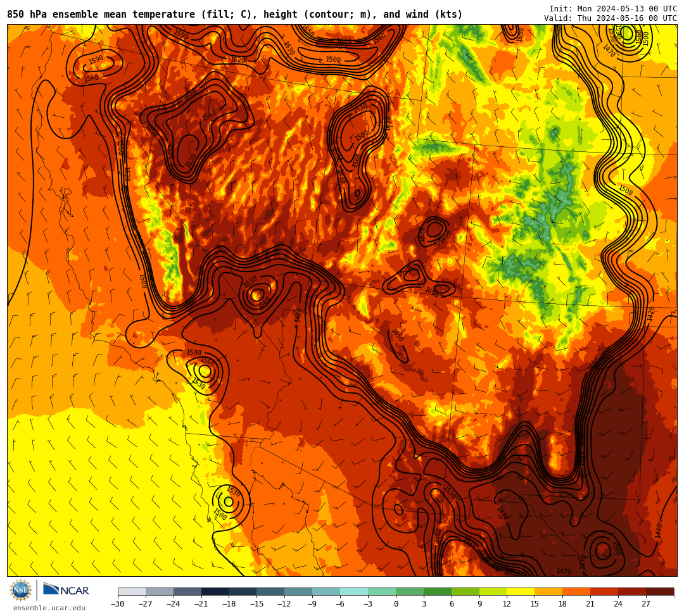Image resolution: width=684 pixels, height=616 pixels.
Task: Pick the light green colorbar segment between -3 and 0
Action: click(x=382, y=591)
